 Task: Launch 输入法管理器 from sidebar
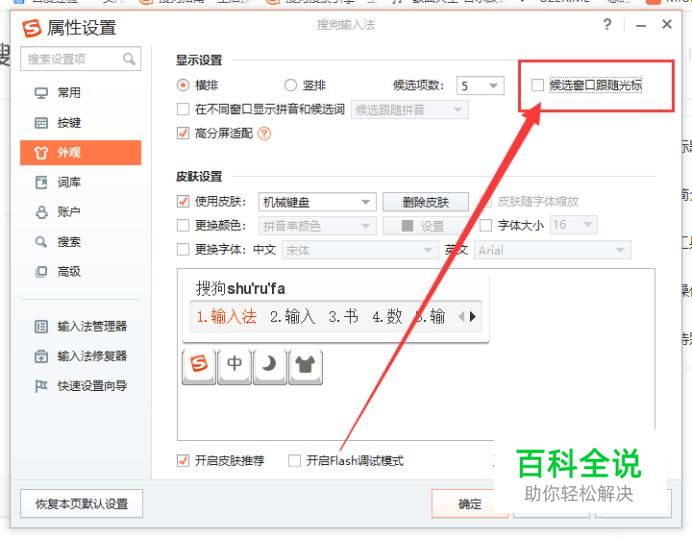point(81,327)
